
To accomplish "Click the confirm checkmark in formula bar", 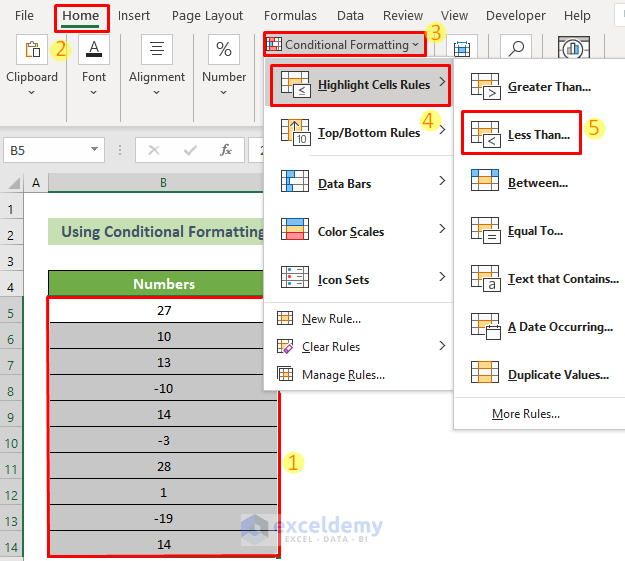I will (190, 150).
